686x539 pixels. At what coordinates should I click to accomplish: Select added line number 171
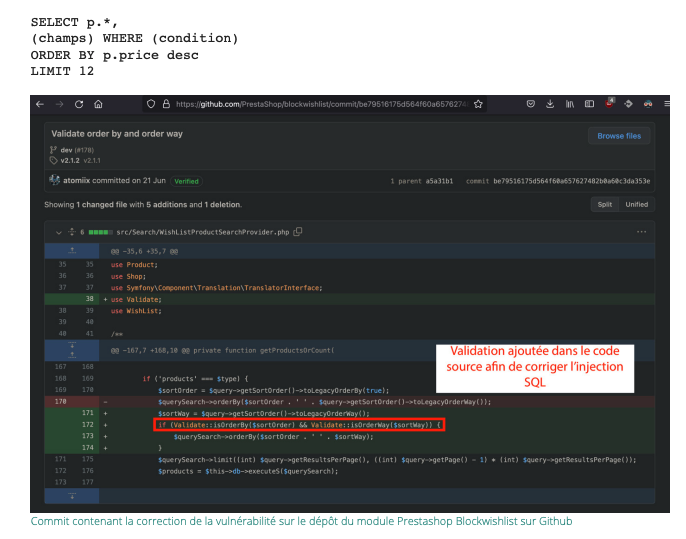(88, 413)
